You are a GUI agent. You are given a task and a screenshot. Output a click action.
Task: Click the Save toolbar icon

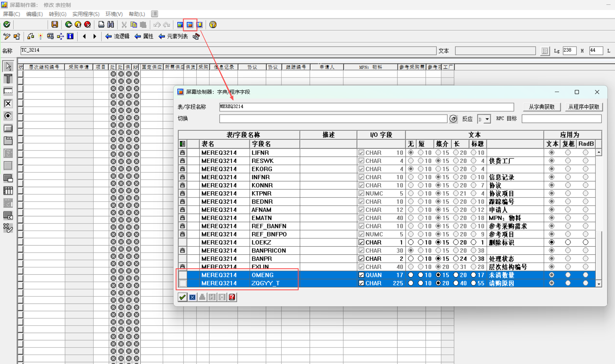(x=55, y=24)
